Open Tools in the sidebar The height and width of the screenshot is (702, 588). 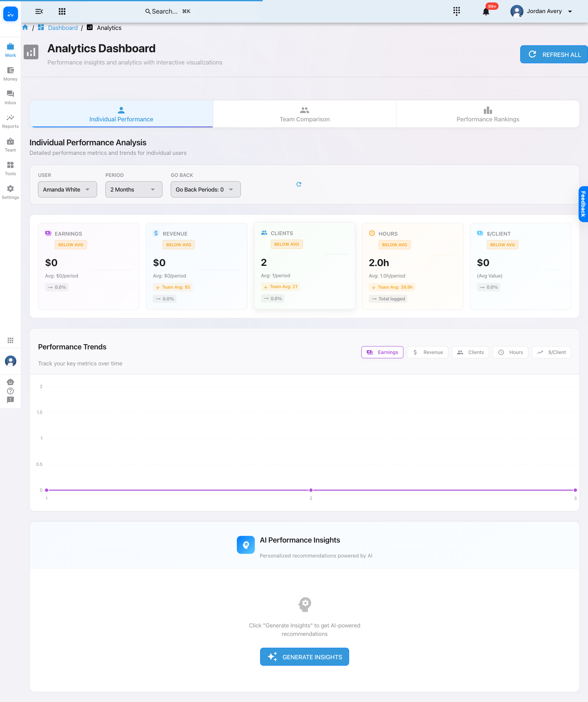(10, 169)
